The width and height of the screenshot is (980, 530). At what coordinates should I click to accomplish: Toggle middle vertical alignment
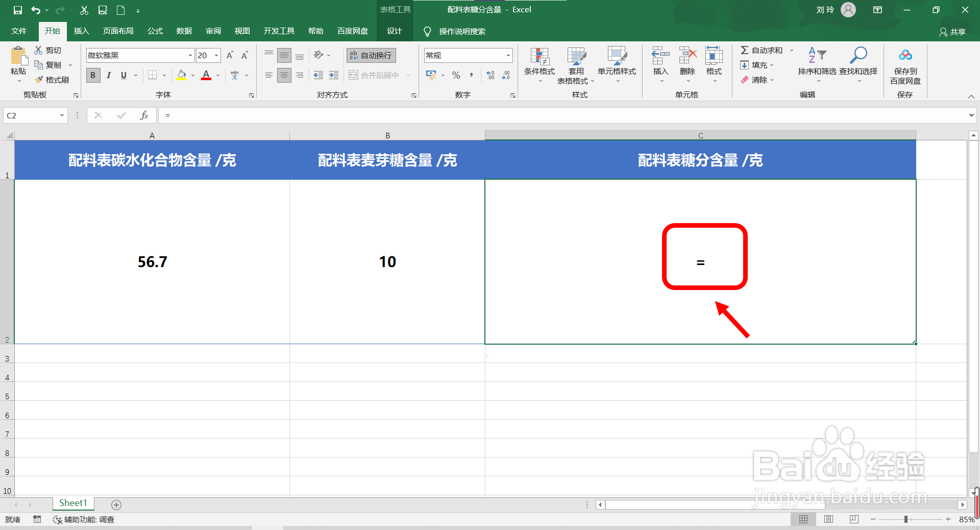[x=284, y=55]
